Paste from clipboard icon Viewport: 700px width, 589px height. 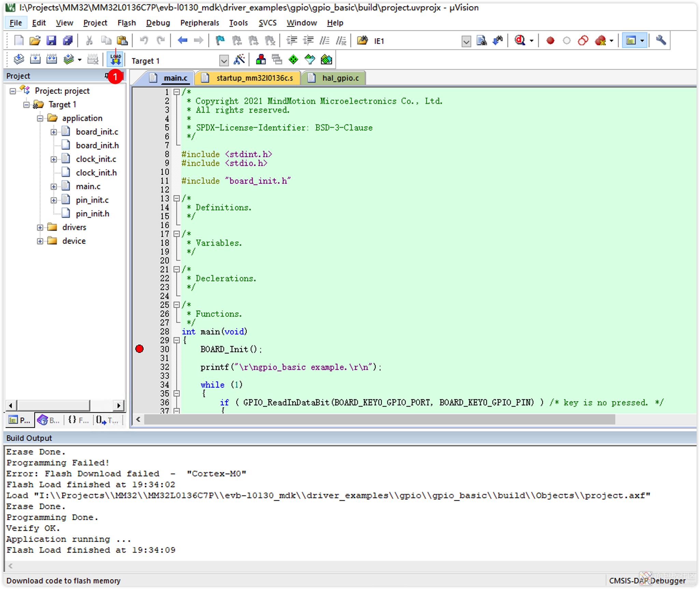(122, 41)
